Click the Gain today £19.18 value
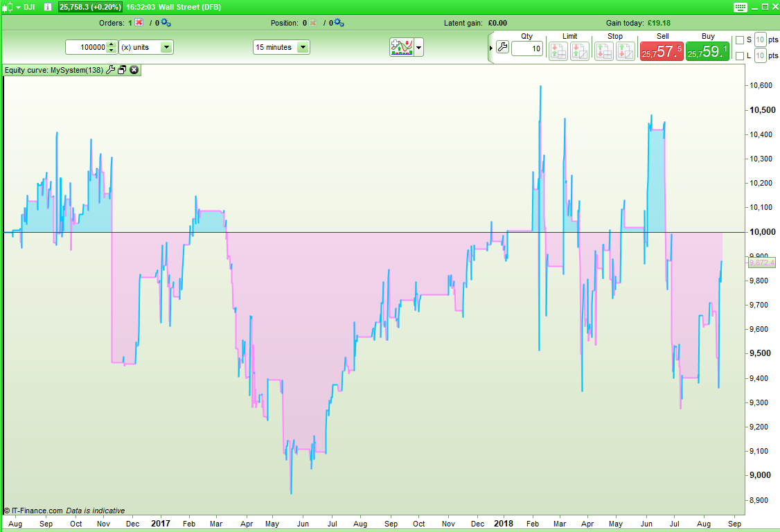Screen dimensions: 780x532 [x=659, y=23]
